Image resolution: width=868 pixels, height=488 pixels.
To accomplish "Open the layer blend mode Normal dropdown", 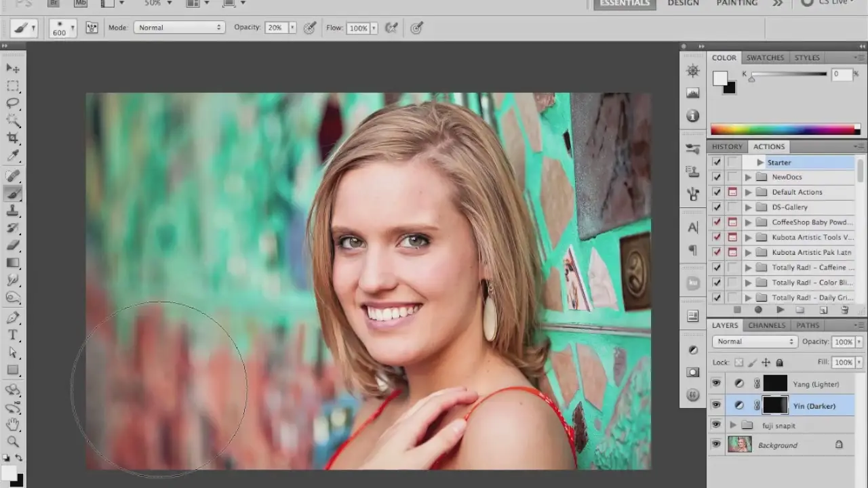I will tap(755, 342).
